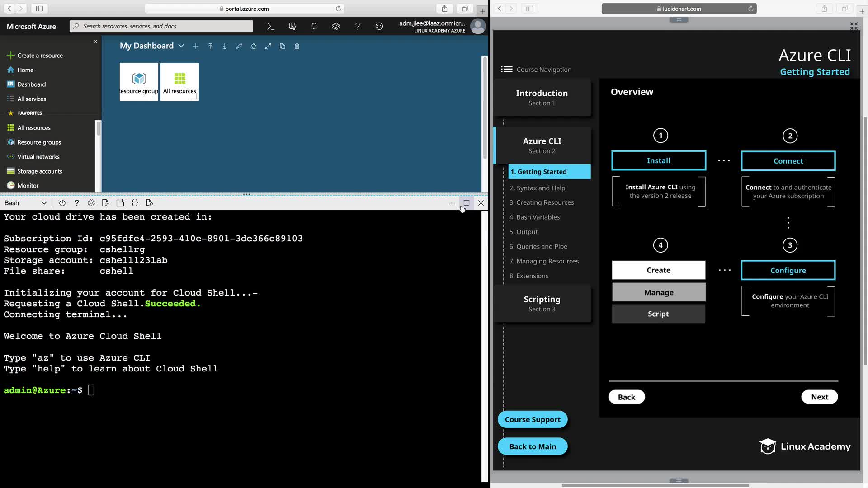Expand the My Dashboard dropdown chevron
This screenshot has height=488, width=868.
(x=181, y=46)
